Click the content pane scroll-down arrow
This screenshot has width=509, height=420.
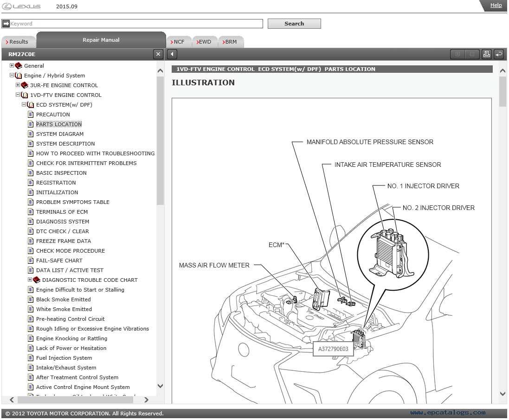point(503,394)
